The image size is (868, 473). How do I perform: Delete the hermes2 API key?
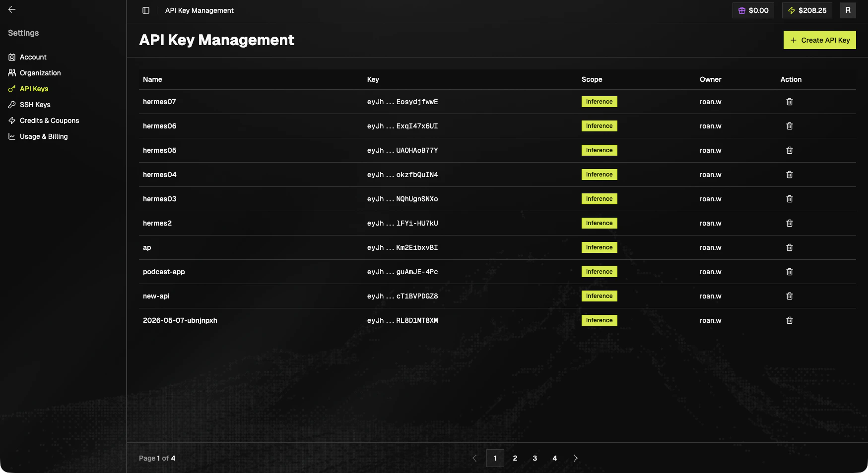(x=790, y=223)
